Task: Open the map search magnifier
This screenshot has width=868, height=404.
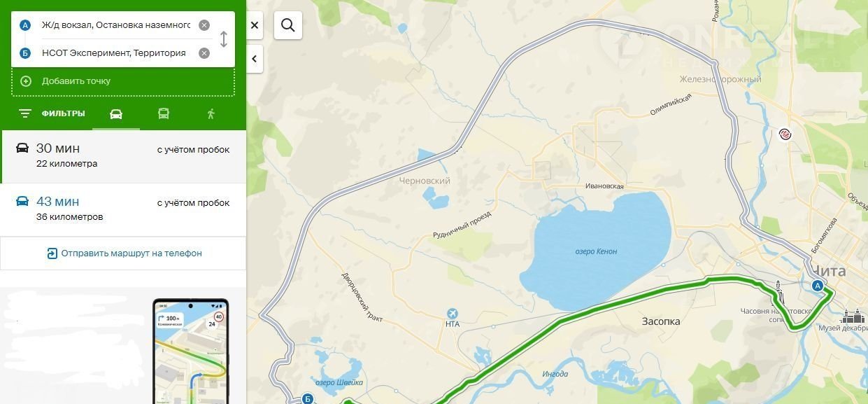Action: [x=288, y=26]
